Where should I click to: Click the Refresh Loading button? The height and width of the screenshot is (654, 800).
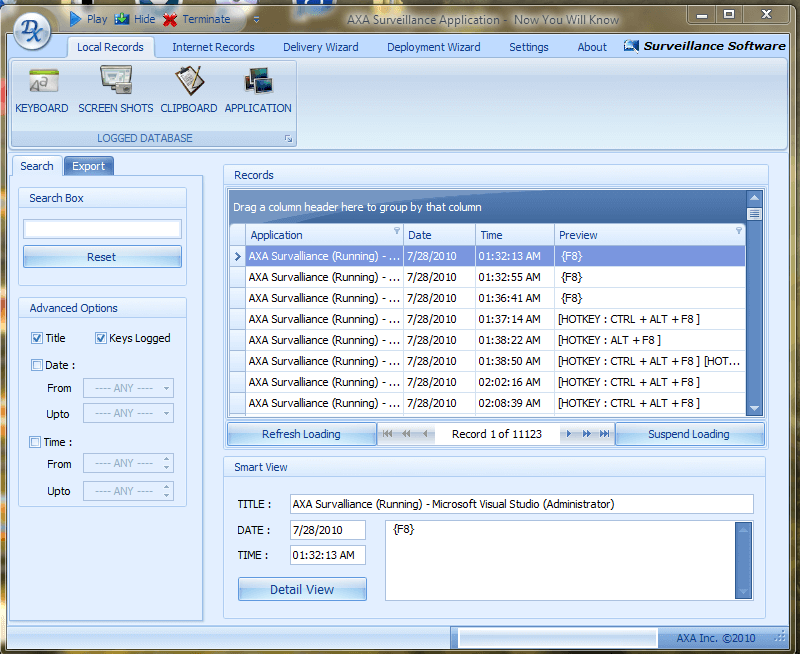coord(301,434)
